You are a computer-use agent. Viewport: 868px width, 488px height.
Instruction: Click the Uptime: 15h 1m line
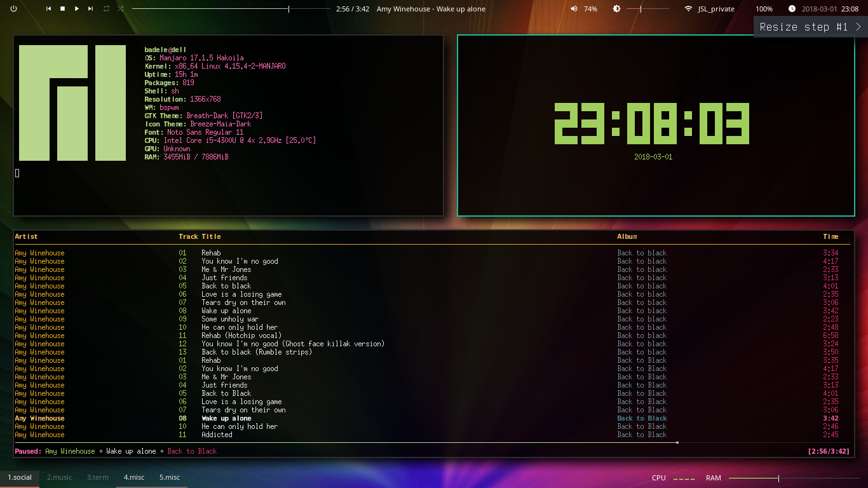pyautogui.click(x=171, y=74)
